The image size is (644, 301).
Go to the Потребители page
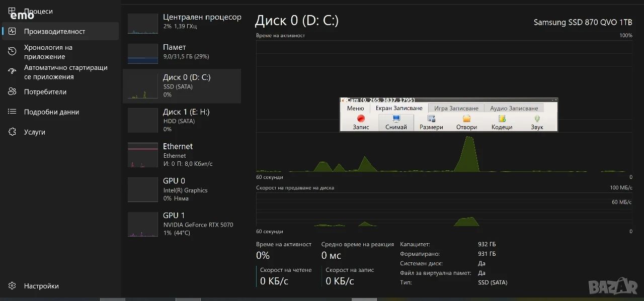pos(60,92)
